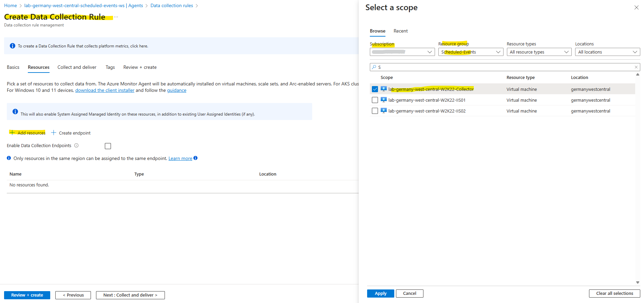Viewport: 644px width, 303px height.
Task: Click the blue Review + create button
Action: [x=27, y=295]
